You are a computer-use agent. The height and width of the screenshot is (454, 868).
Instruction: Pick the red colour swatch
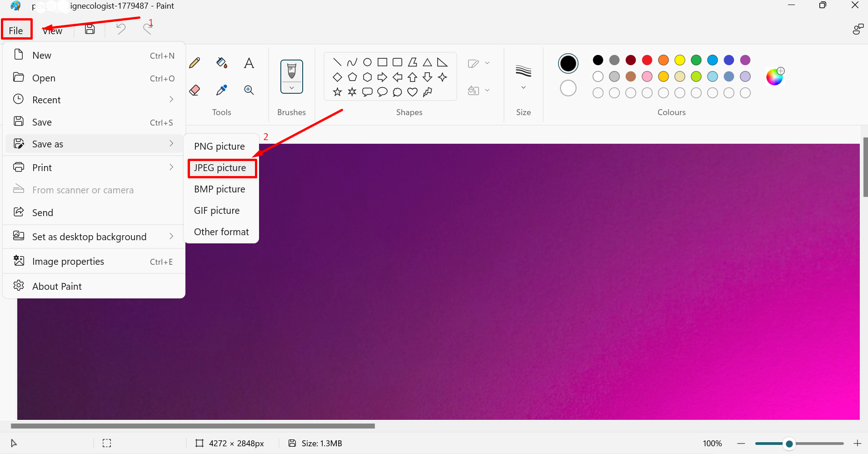tap(647, 60)
